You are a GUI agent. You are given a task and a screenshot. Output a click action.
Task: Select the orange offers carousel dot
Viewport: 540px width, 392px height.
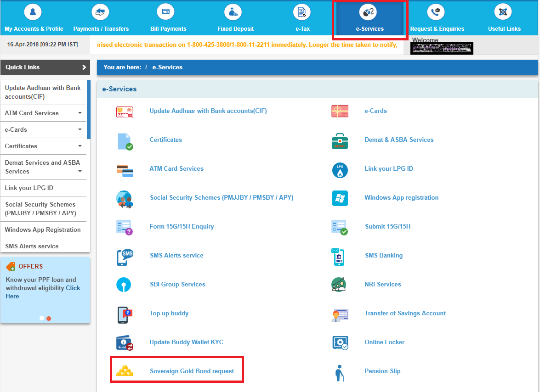pyautogui.click(x=49, y=318)
